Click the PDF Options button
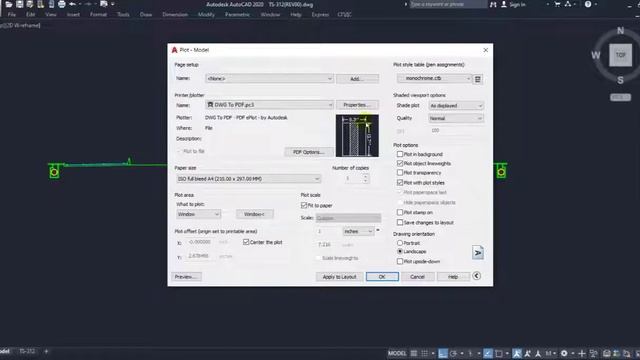 (x=308, y=152)
